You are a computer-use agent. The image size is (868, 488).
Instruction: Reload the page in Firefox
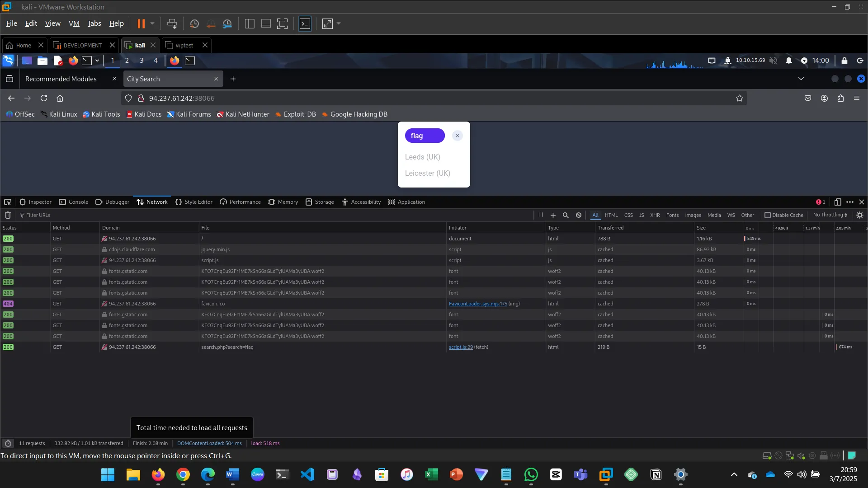click(44, 98)
